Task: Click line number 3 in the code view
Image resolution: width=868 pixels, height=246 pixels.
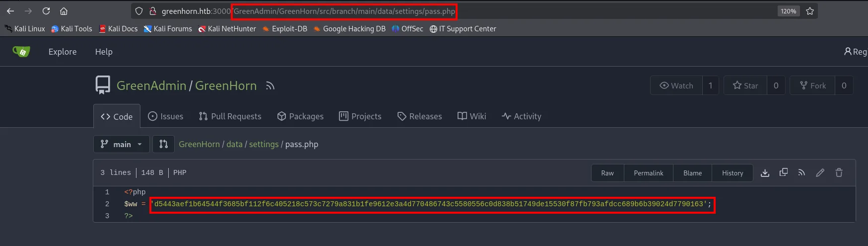Action: (x=107, y=216)
